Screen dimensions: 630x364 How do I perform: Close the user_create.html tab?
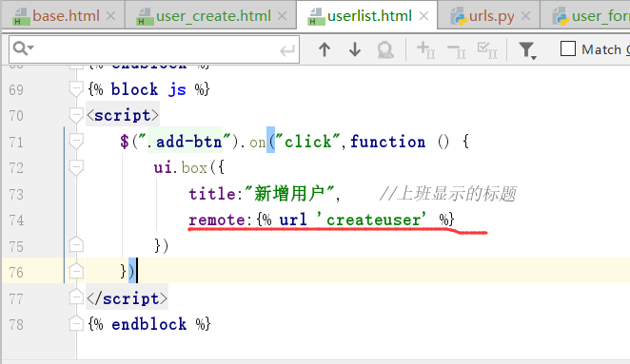tap(283, 16)
